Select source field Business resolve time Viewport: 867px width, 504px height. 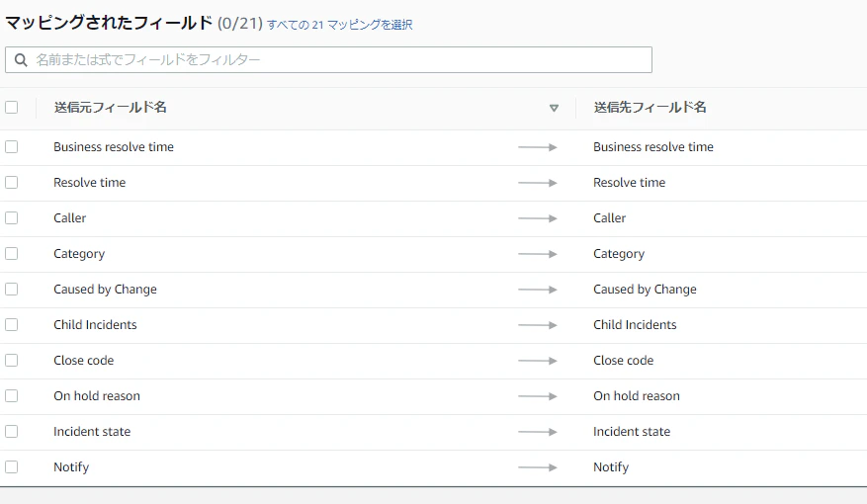tap(114, 147)
